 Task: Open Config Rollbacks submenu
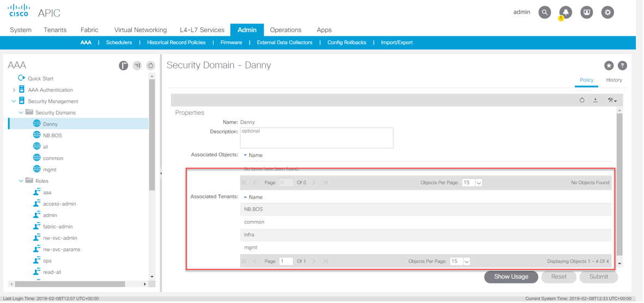pos(347,42)
